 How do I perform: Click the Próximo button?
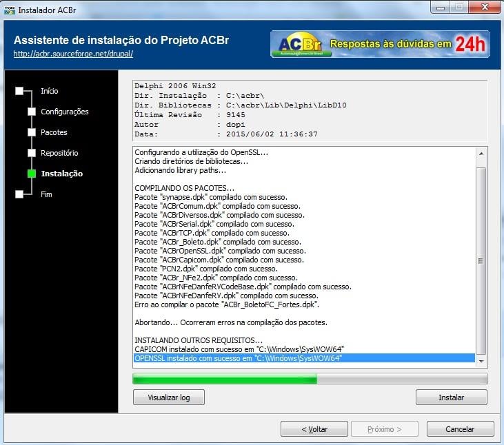pyautogui.click(x=385, y=429)
